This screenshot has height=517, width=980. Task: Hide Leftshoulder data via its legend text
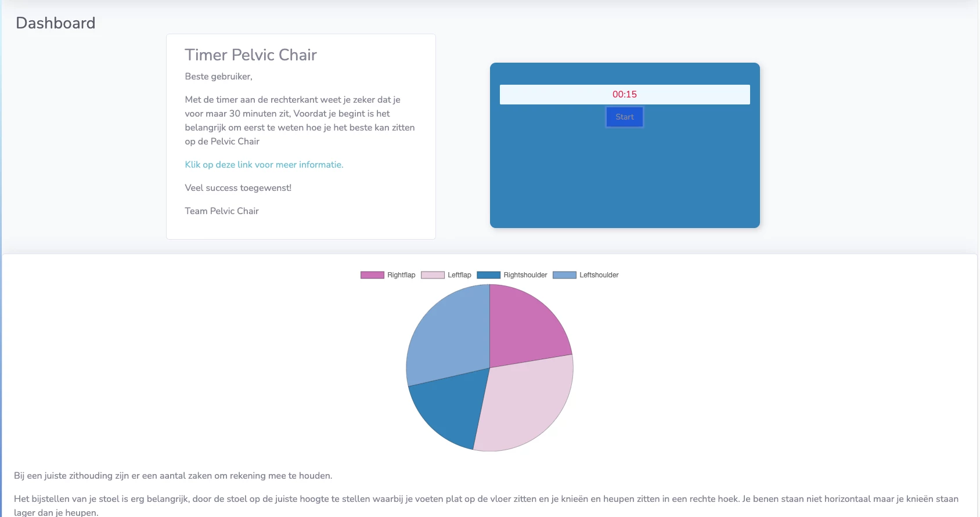(599, 275)
